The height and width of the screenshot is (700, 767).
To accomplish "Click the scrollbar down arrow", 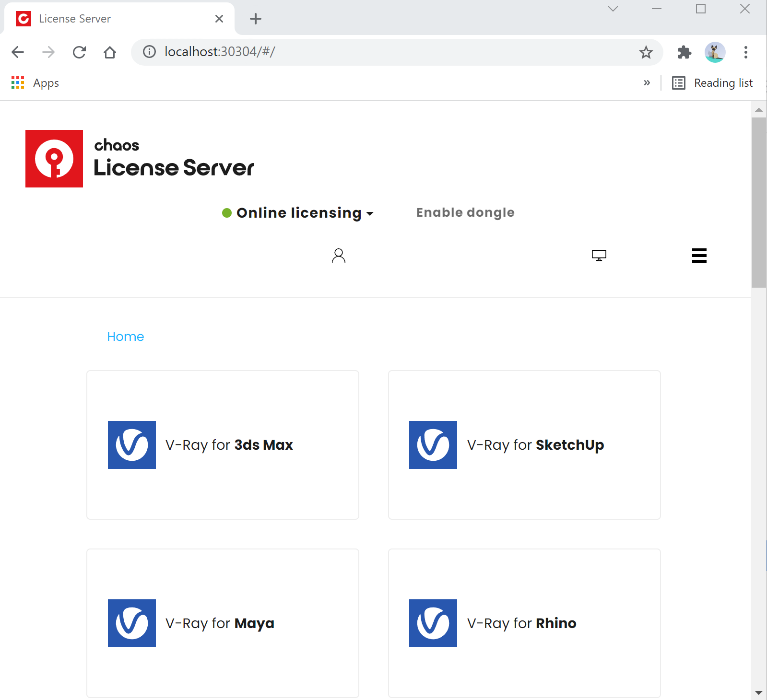I will click(759, 692).
